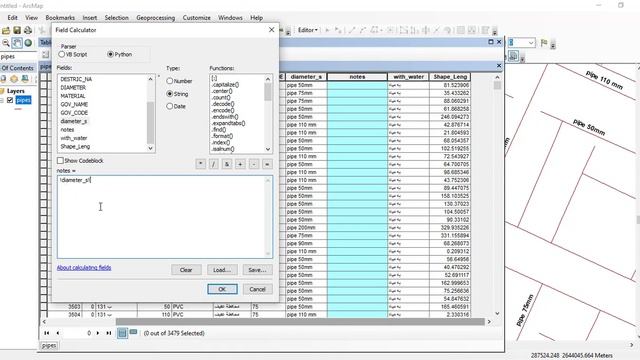Click the multiply operator button
This screenshot has height=360, width=640.
200,164
